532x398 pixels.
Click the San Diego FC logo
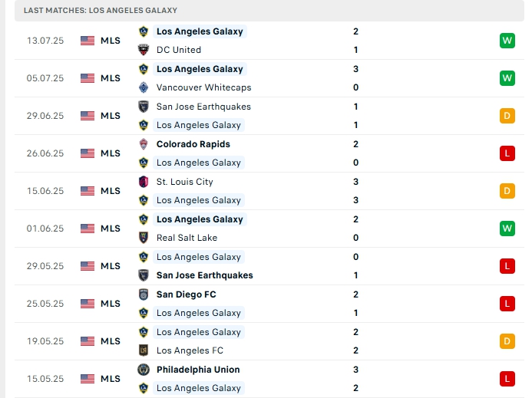(x=143, y=294)
